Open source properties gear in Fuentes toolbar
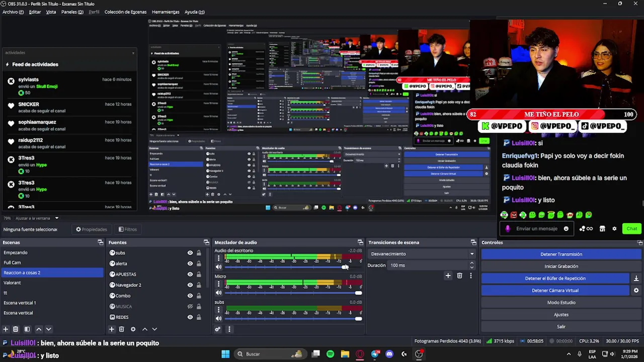Image resolution: width=644 pixels, height=362 pixels. pyautogui.click(x=133, y=329)
